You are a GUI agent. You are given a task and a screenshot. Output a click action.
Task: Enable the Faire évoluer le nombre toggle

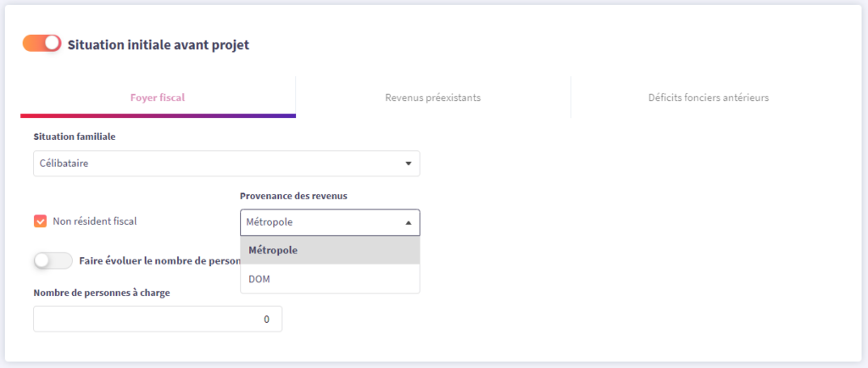(x=53, y=261)
